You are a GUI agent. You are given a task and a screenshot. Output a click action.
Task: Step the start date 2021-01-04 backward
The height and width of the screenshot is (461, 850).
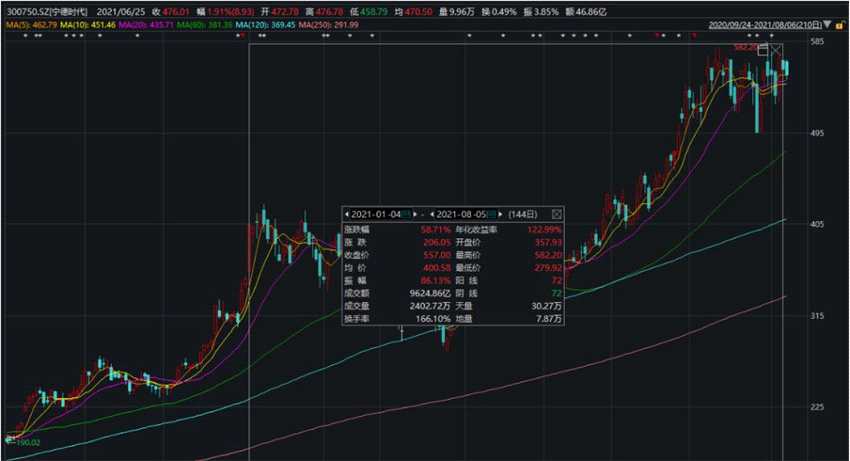347,214
